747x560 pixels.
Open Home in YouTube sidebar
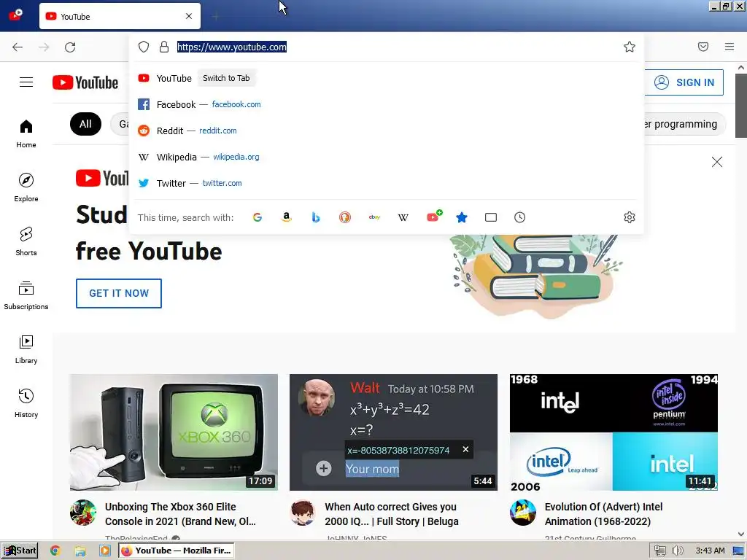26,134
